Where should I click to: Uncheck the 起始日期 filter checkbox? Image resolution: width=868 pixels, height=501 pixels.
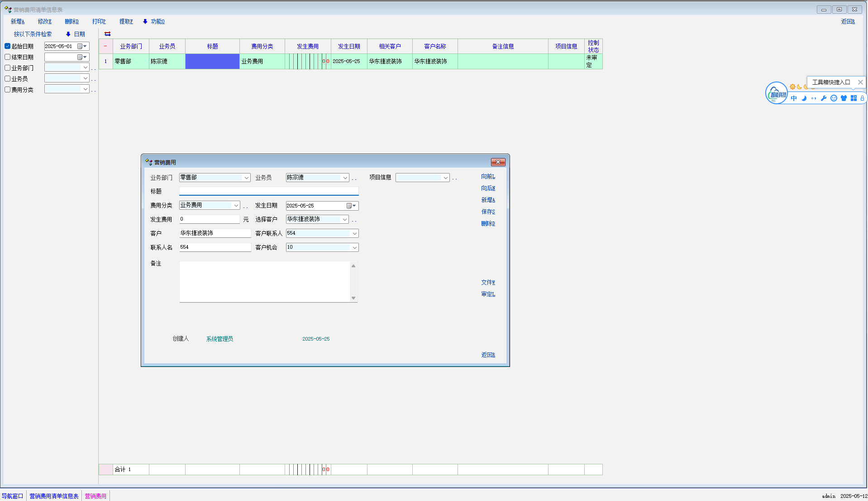(x=8, y=46)
